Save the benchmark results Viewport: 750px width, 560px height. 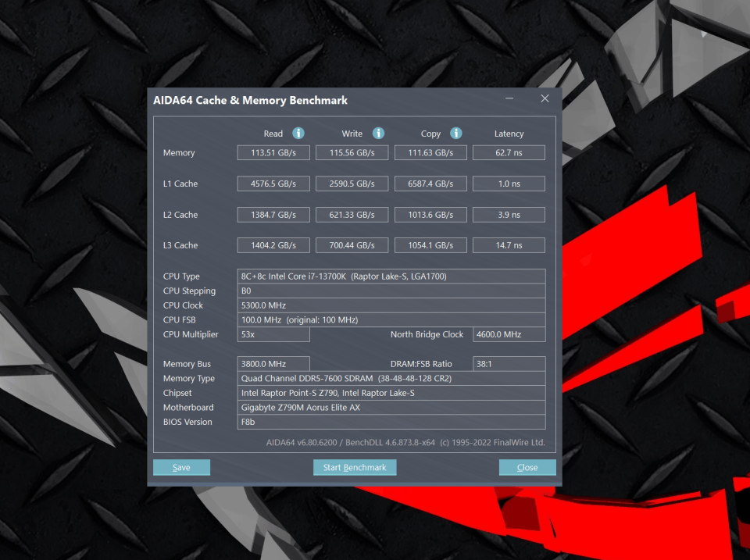click(x=181, y=467)
